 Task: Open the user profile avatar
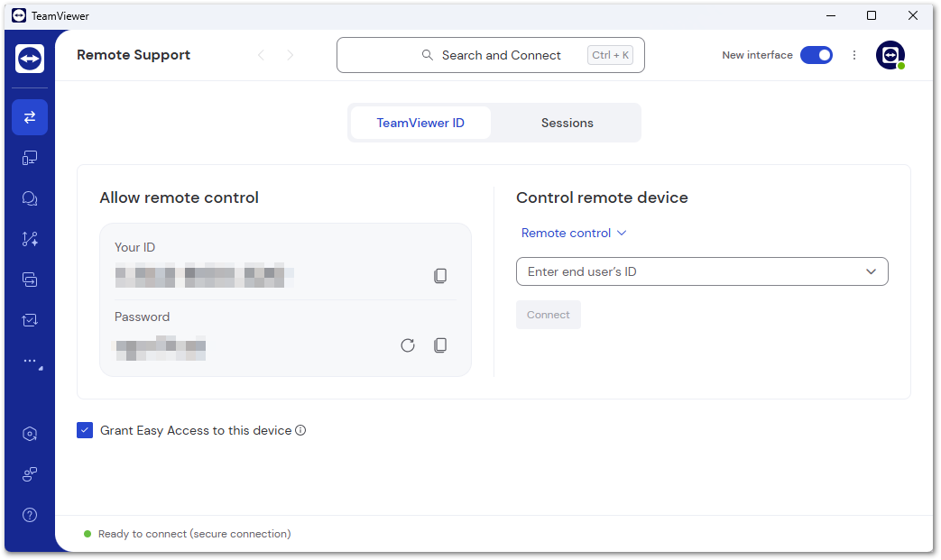coord(890,55)
